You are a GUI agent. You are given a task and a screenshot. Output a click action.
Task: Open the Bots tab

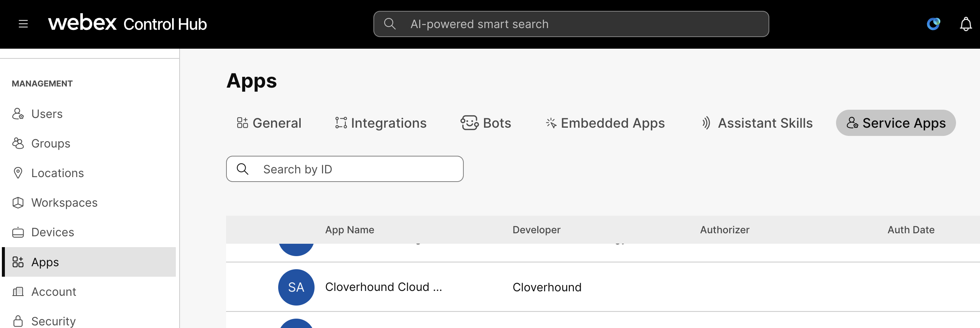coord(486,123)
